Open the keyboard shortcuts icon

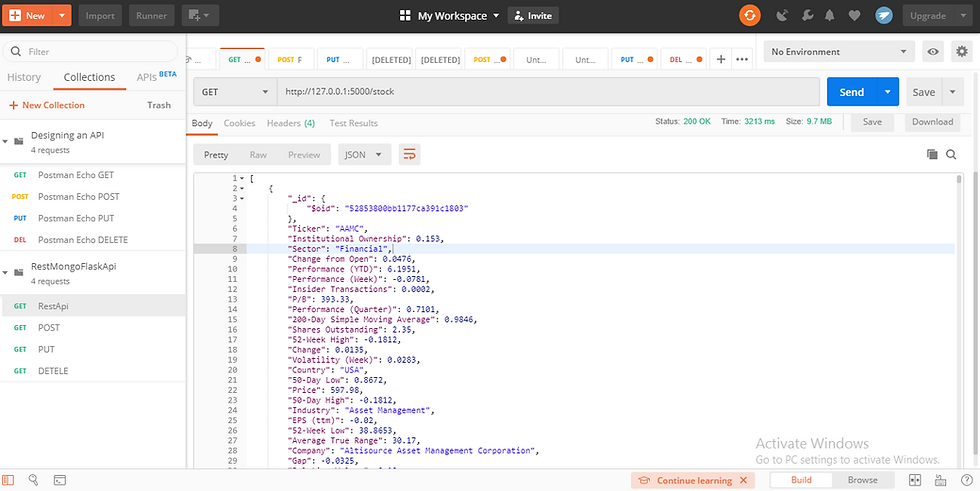coord(940,480)
